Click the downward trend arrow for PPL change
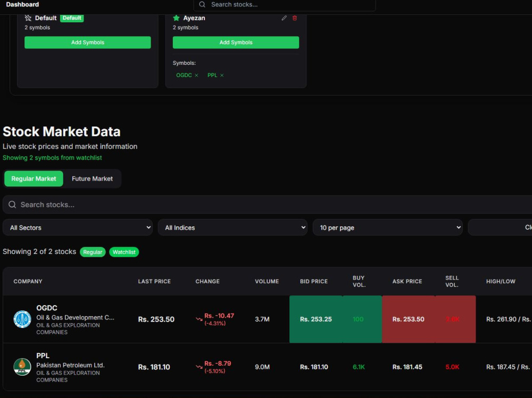Screen dimensions: 532x398 pyautogui.click(x=199, y=367)
